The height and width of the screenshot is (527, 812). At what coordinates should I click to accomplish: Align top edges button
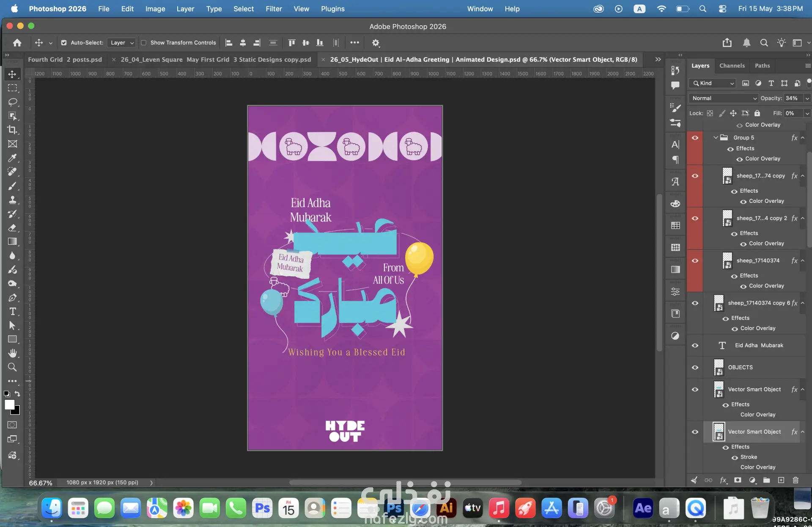[x=292, y=43]
